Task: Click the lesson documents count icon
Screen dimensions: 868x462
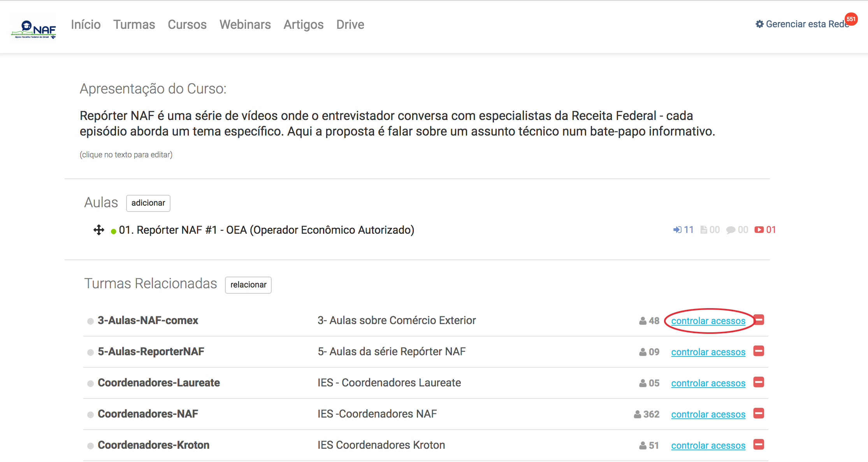Action: (704, 230)
